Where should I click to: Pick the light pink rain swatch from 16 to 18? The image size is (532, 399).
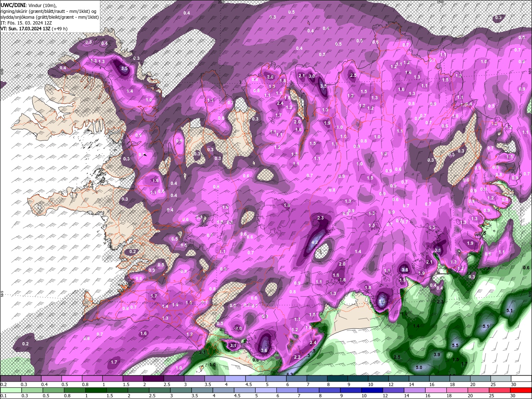[x=436, y=390]
